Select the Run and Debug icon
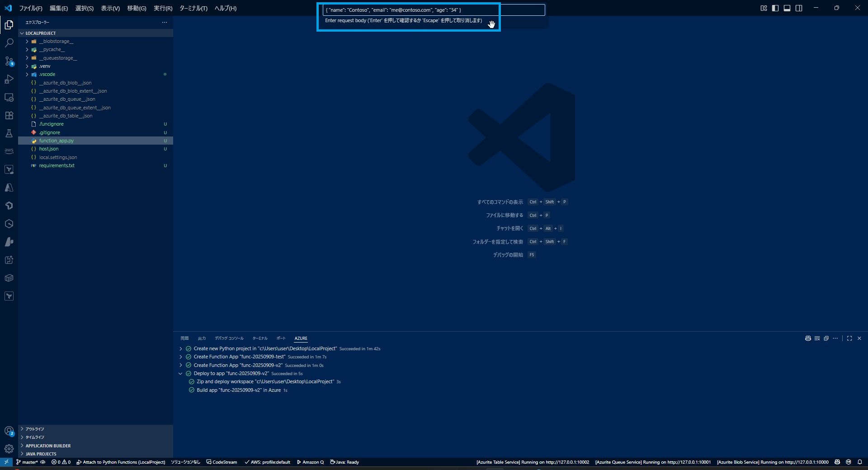Screen dimensions: 868x470 pyautogui.click(x=9, y=79)
